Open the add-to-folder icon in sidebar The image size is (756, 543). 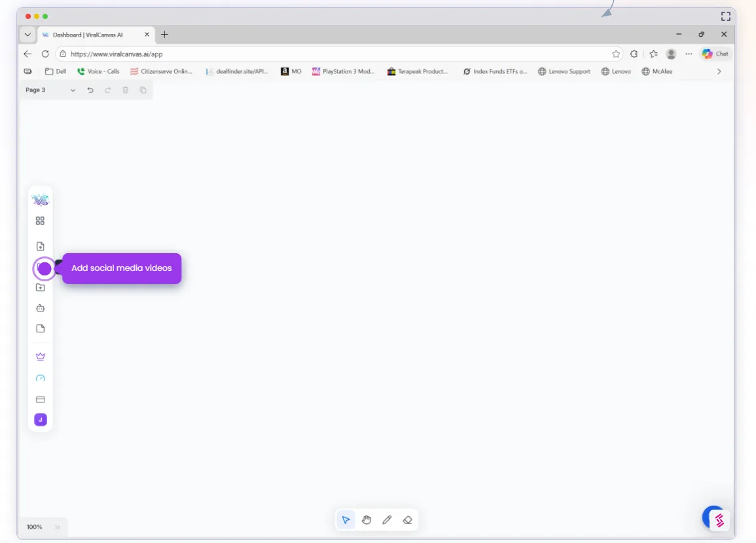(x=40, y=287)
